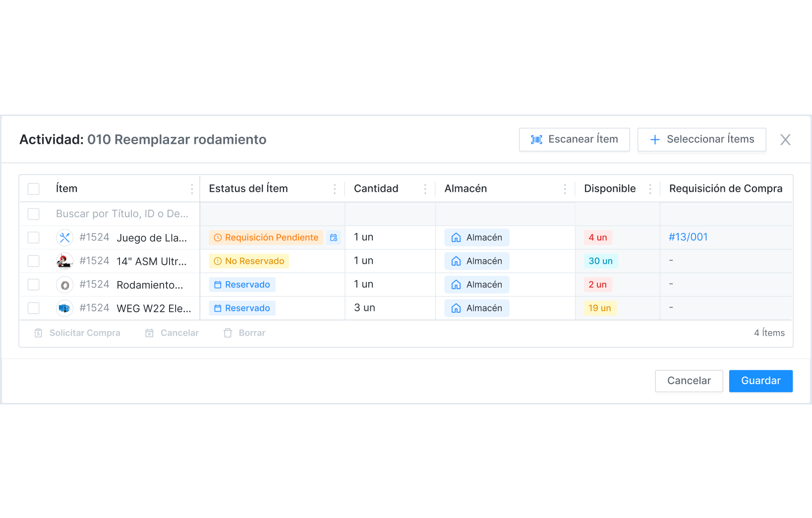Click the Escanear Ítem barcode button

574,139
